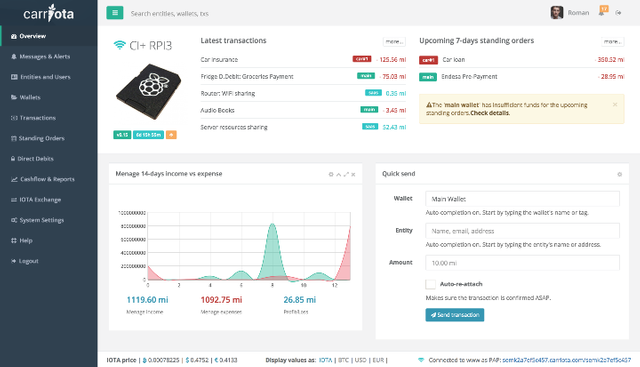Open chart panel settings gear icon

[x=331, y=174]
